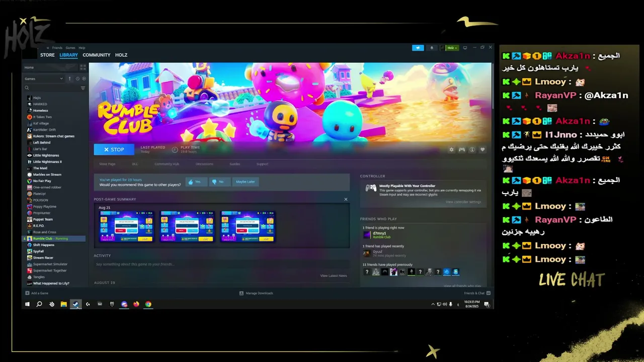Select the LIBRARY tab
Screen dimensions: 644x362
tap(68, 55)
